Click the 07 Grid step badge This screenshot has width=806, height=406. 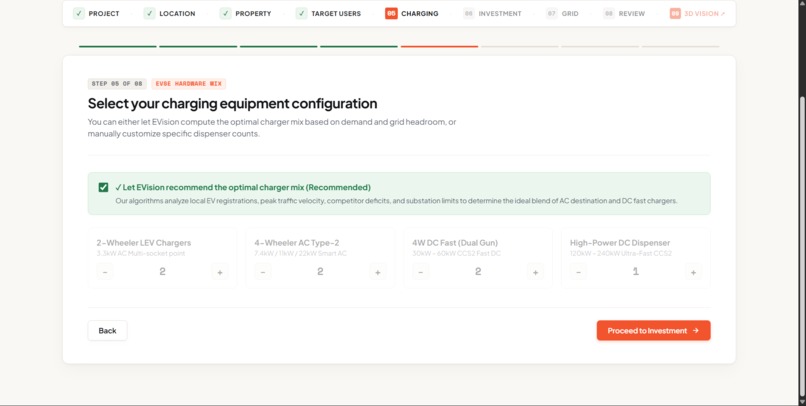[x=552, y=13]
